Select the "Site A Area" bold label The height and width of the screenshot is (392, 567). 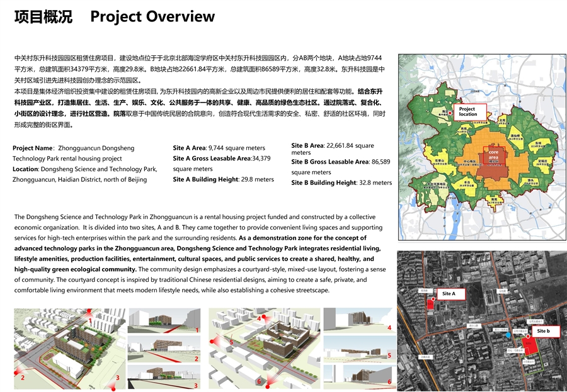[x=189, y=148]
